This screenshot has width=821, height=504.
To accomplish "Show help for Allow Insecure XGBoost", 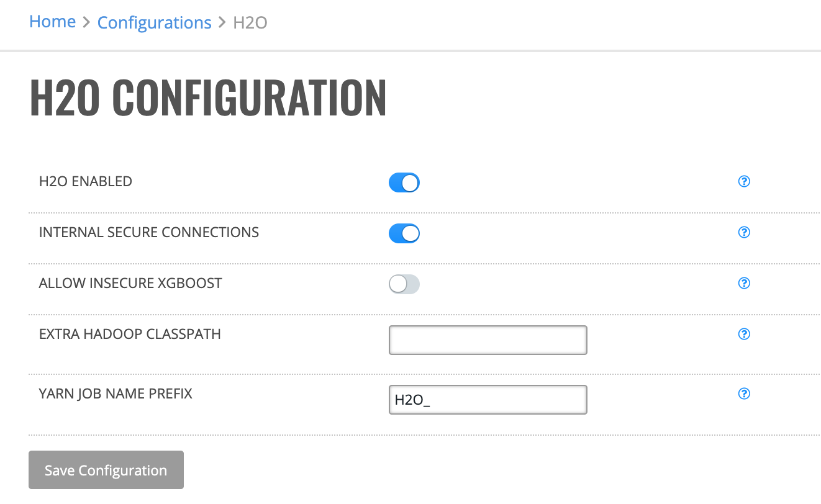I will click(x=744, y=283).
